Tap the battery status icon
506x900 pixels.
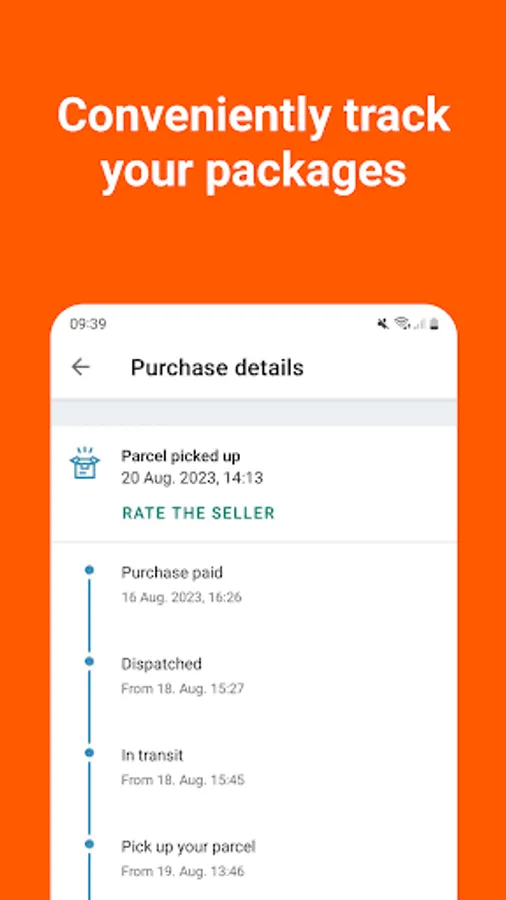pos(434,324)
